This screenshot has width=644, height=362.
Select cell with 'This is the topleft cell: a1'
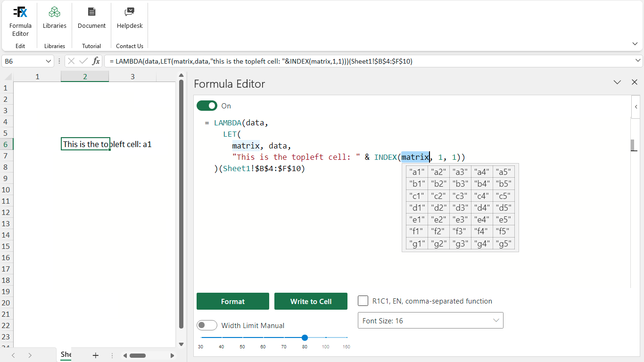[85, 144]
